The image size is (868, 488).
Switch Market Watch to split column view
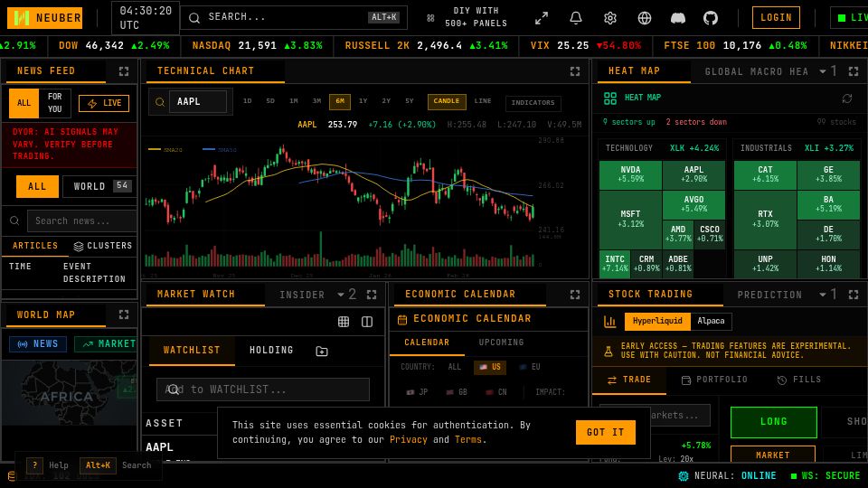367,322
